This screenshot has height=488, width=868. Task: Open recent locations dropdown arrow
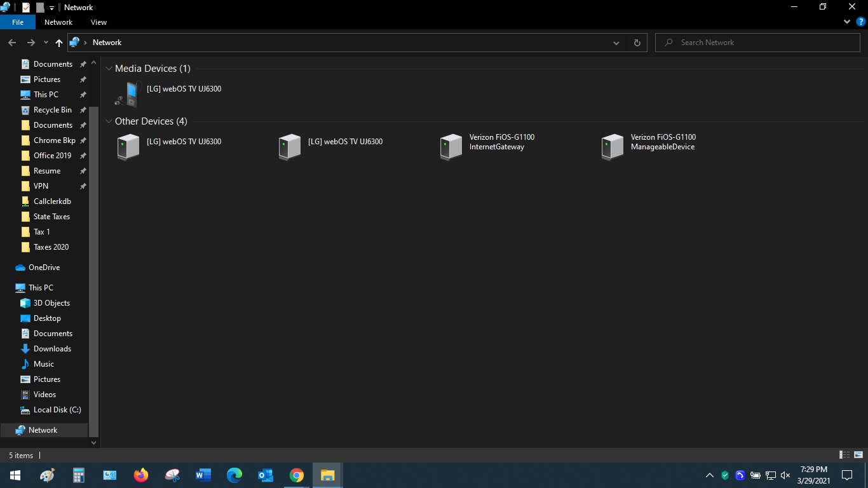(46, 43)
